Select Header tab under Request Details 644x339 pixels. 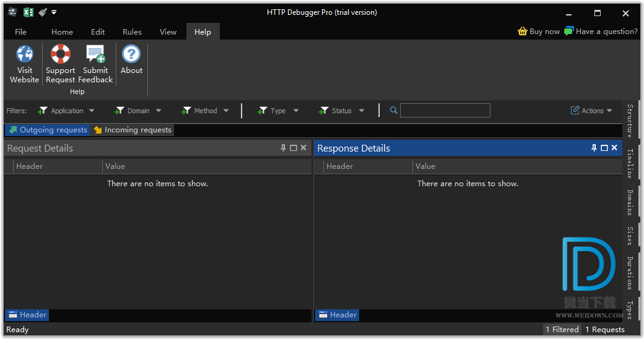pos(27,315)
